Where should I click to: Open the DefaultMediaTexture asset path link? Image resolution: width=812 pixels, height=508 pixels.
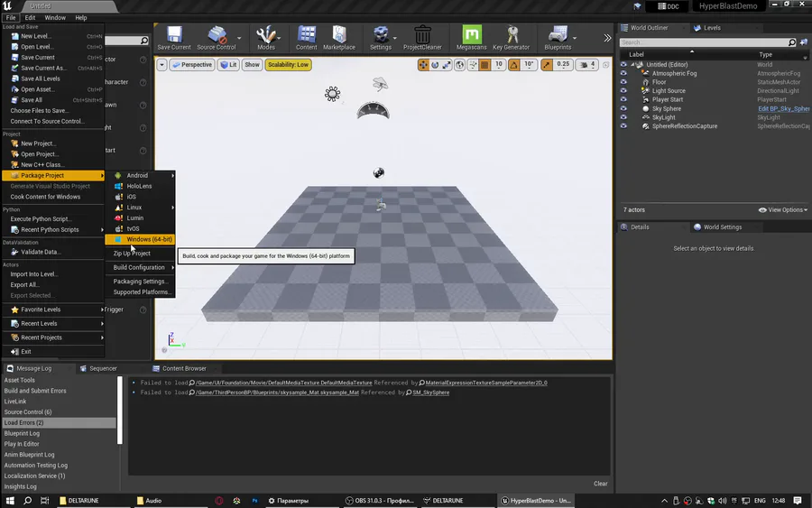click(284, 383)
